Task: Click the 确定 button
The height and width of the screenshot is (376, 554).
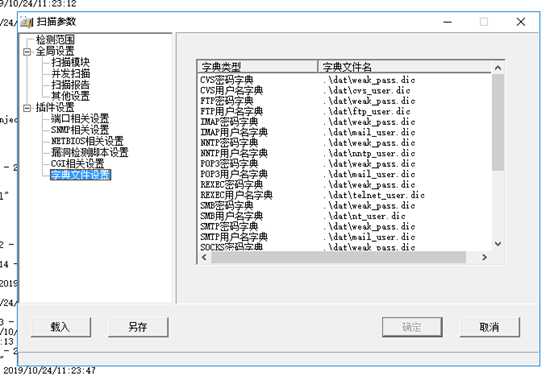Action: click(412, 327)
